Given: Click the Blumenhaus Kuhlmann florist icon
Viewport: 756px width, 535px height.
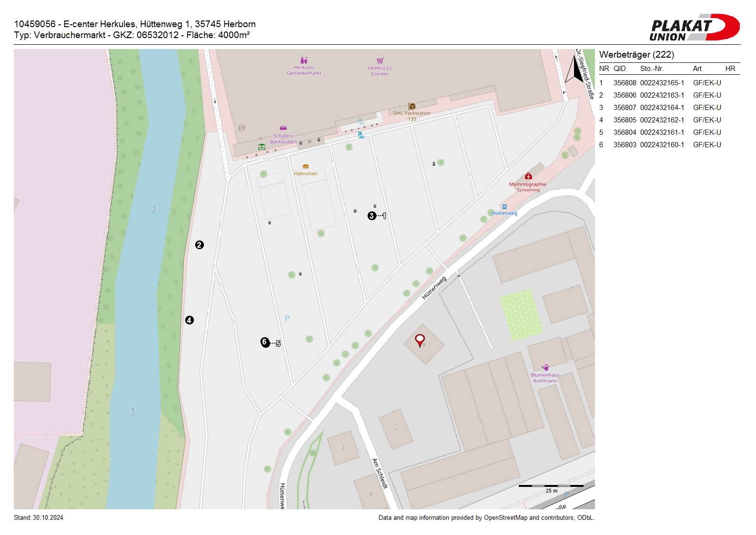Looking at the screenshot, I should 545,368.
